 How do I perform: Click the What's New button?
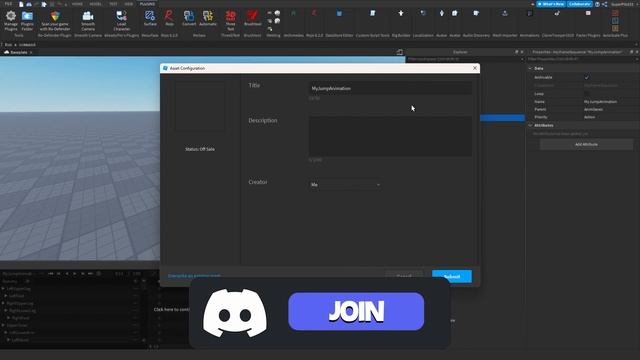coord(551,4)
